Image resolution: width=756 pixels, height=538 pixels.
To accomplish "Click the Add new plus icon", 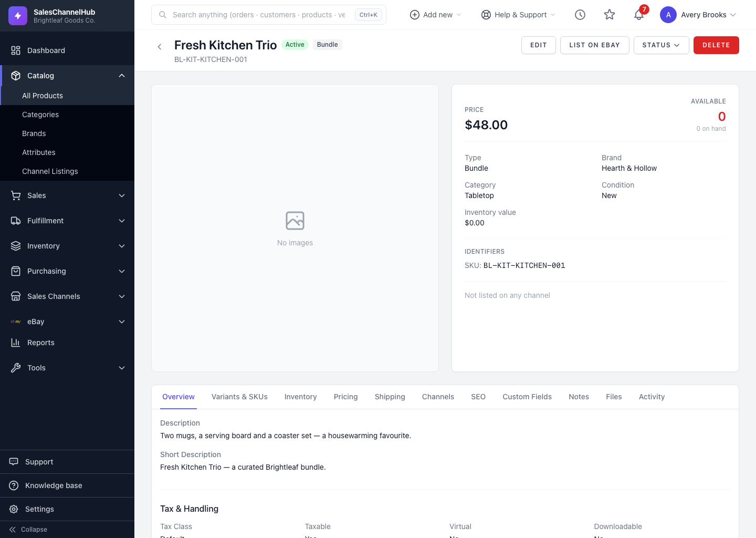I will tap(415, 15).
